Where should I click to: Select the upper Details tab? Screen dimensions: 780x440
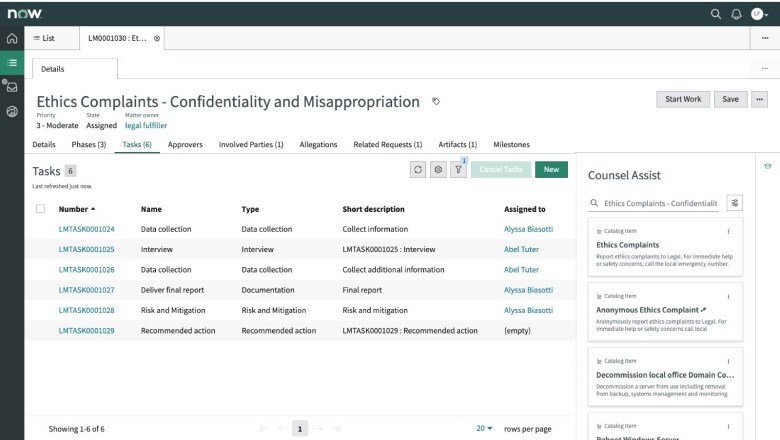click(75, 69)
